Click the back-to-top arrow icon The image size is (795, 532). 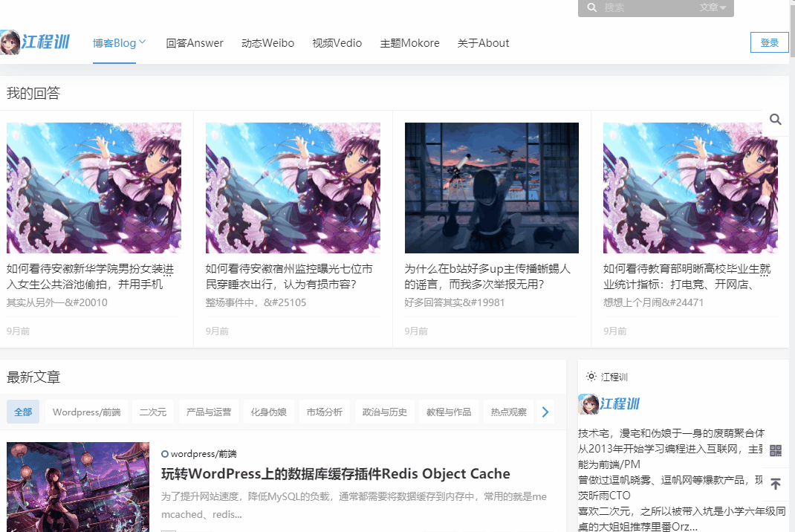click(775, 484)
